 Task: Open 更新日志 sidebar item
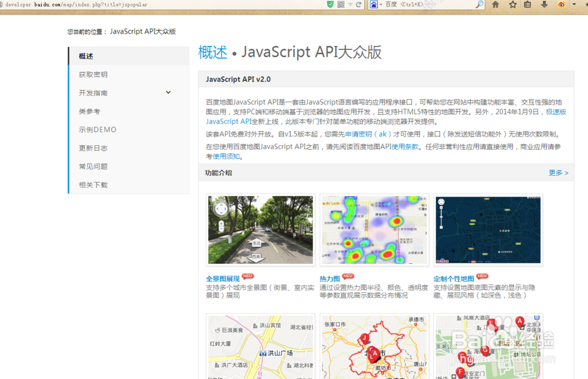coord(129,147)
